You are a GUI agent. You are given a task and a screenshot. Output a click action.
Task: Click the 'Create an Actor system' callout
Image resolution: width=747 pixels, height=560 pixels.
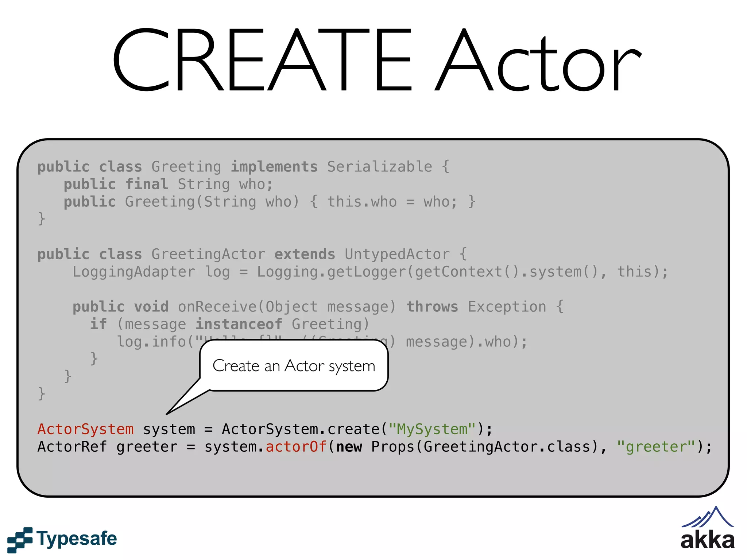click(x=294, y=366)
